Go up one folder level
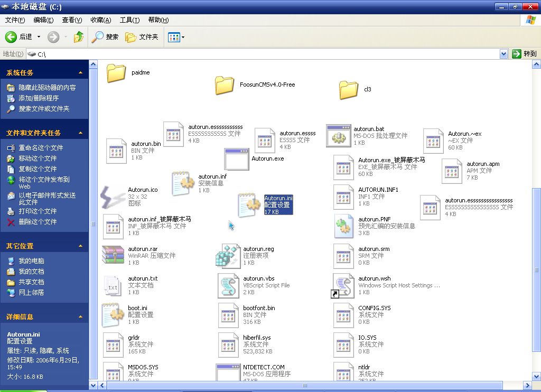The width and height of the screenshot is (541, 392). [x=79, y=36]
